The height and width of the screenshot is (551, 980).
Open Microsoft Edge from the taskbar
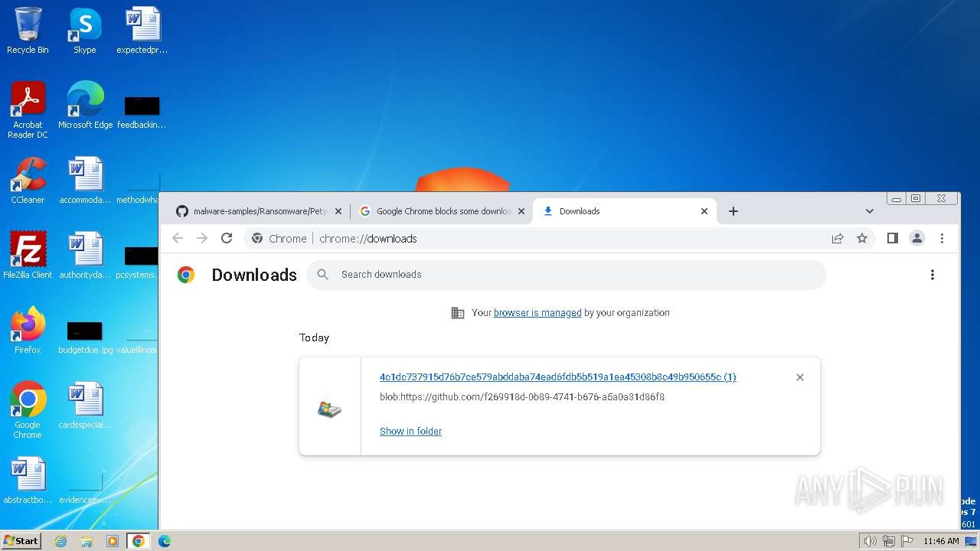(164, 541)
